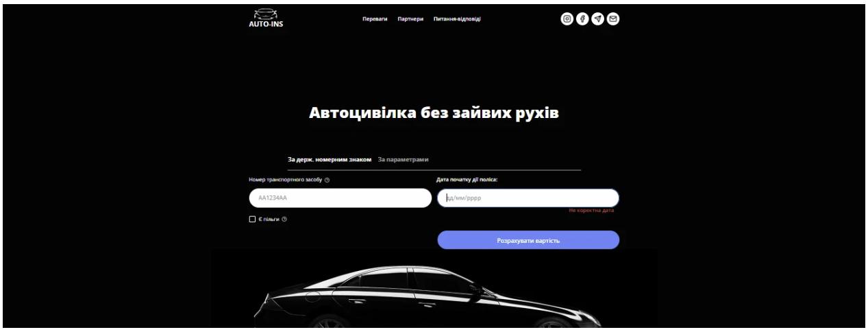Show help for Номер транспортного засобу
The width and height of the screenshot is (868, 332).
coord(327,180)
